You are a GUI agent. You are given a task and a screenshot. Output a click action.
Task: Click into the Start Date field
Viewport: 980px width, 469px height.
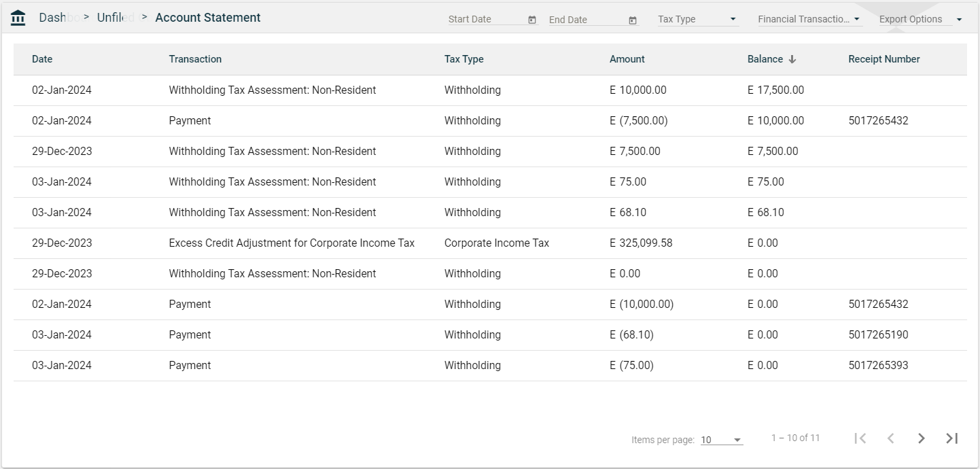click(x=486, y=19)
